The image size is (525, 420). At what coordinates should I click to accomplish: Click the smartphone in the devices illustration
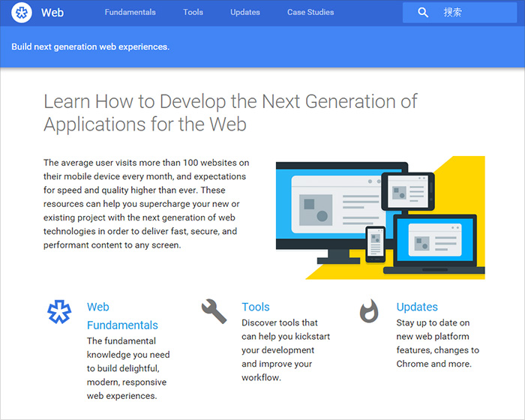click(x=375, y=245)
